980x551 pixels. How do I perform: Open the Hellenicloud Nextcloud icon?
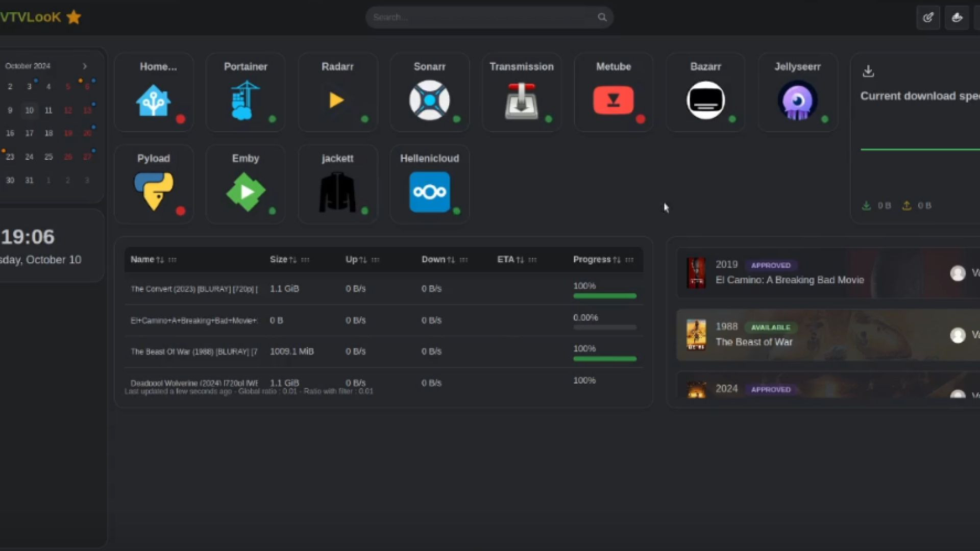pos(429,192)
